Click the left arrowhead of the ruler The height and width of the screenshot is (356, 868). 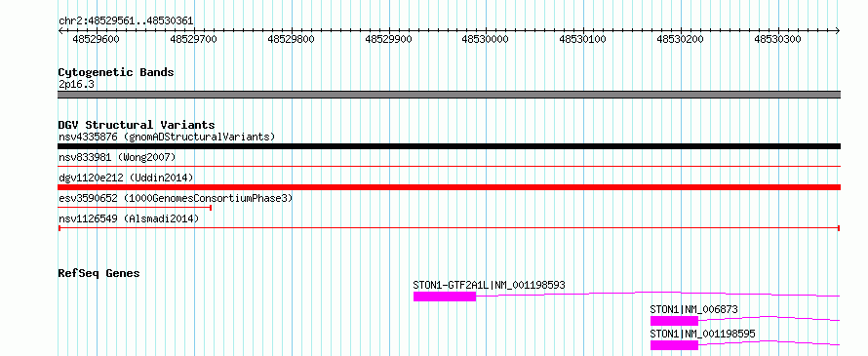60,31
